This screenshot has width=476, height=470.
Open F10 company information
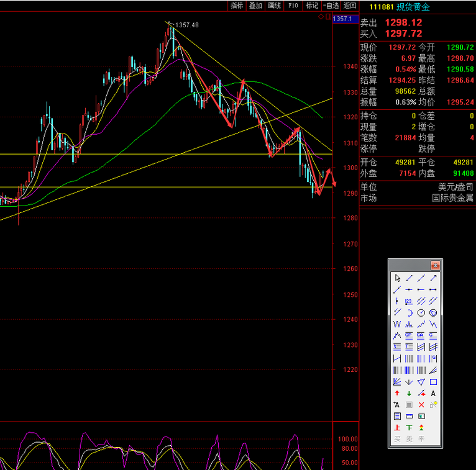(293, 6)
